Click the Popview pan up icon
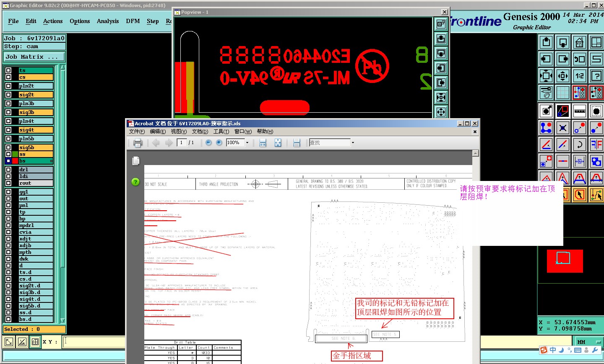Viewport: 604px width, 364px height. point(441,39)
